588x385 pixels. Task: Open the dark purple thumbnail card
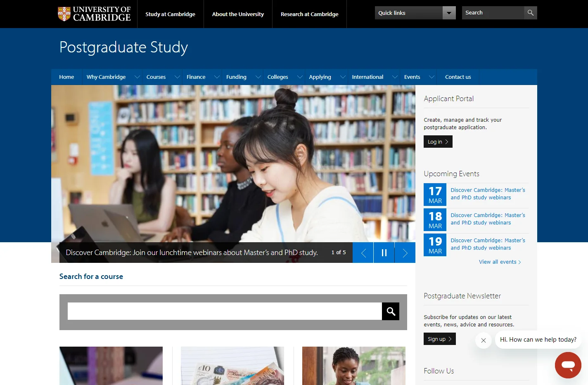[111, 366]
